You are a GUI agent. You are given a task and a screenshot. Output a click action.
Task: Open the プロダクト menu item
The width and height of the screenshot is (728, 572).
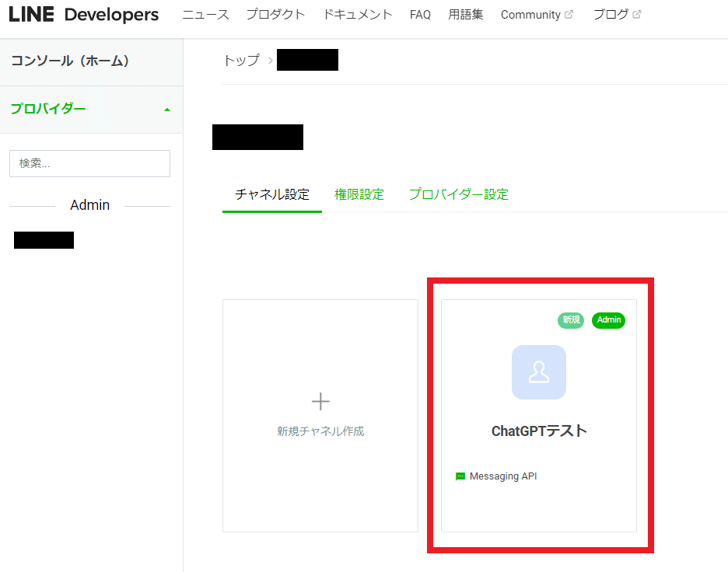276,15
